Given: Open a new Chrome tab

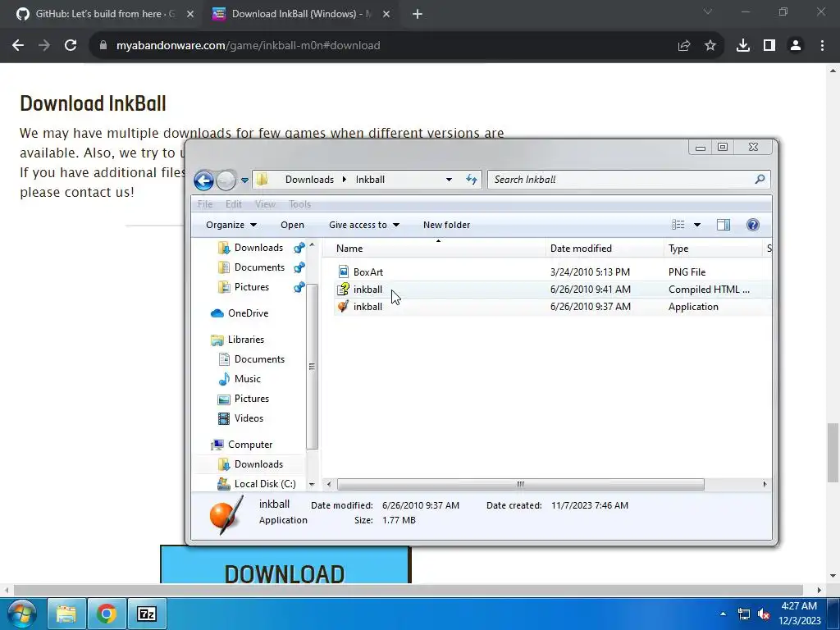Looking at the screenshot, I should point(418,15).
